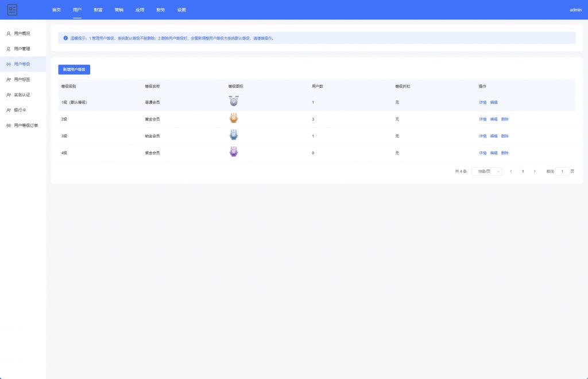Click the app logo in top-left corner
Viewport: 588px width, 379px height.
point(12,10)
